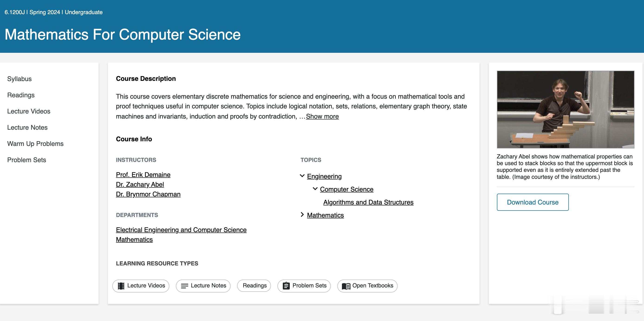
Task: Open Warm Up Problems sidebar item
Action: [x=35, y=144]
